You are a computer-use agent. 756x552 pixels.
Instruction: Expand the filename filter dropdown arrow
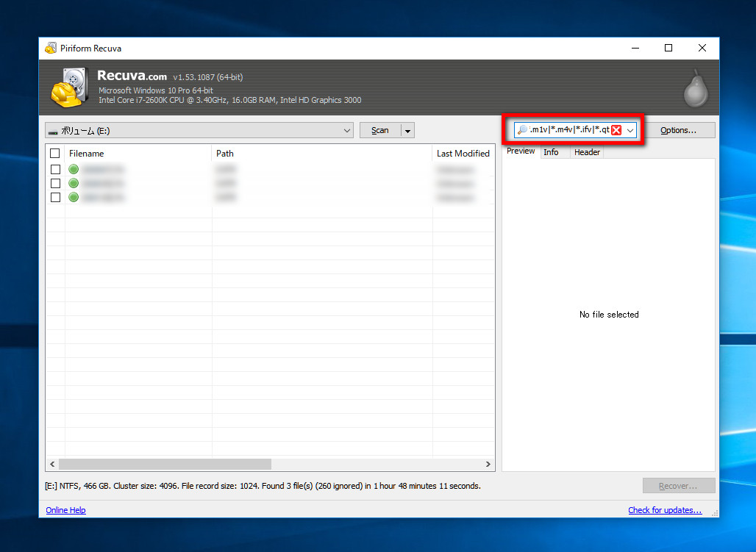click(630, 130)
